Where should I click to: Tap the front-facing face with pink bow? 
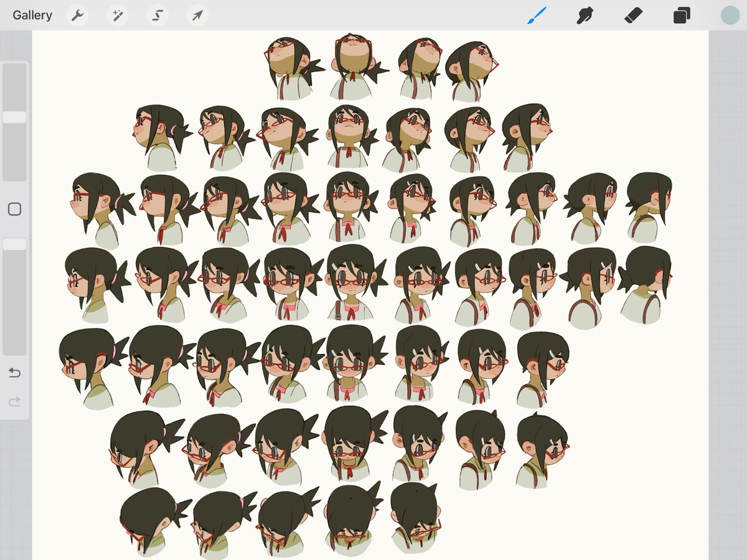pos(352,283)
